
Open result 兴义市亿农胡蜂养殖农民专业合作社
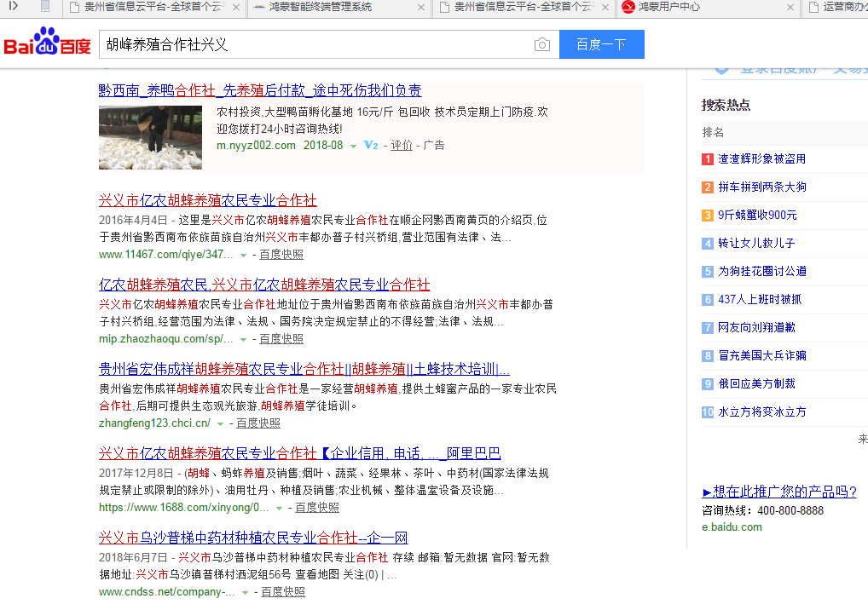pos(207,201)
